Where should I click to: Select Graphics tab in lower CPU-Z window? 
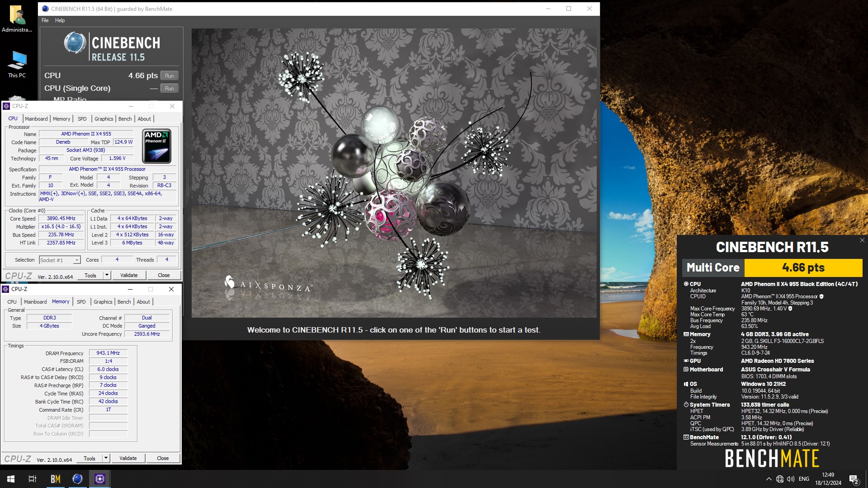coord(103,302)
